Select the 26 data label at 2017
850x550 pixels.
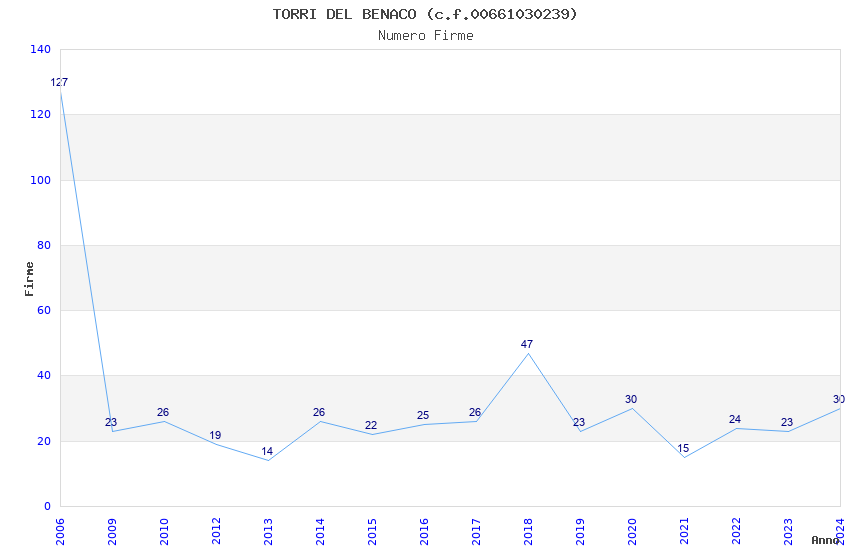pos(474,412)
